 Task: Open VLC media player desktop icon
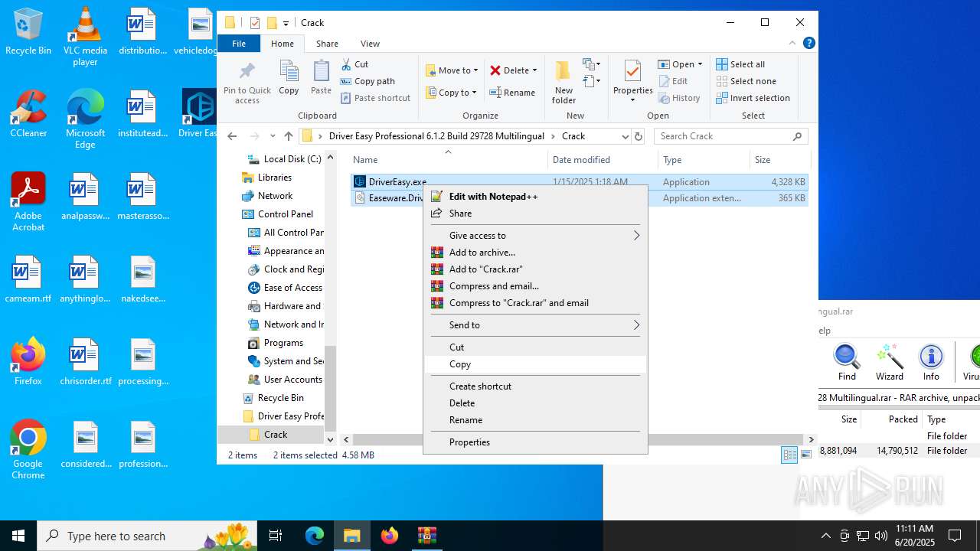click(85, 37)
